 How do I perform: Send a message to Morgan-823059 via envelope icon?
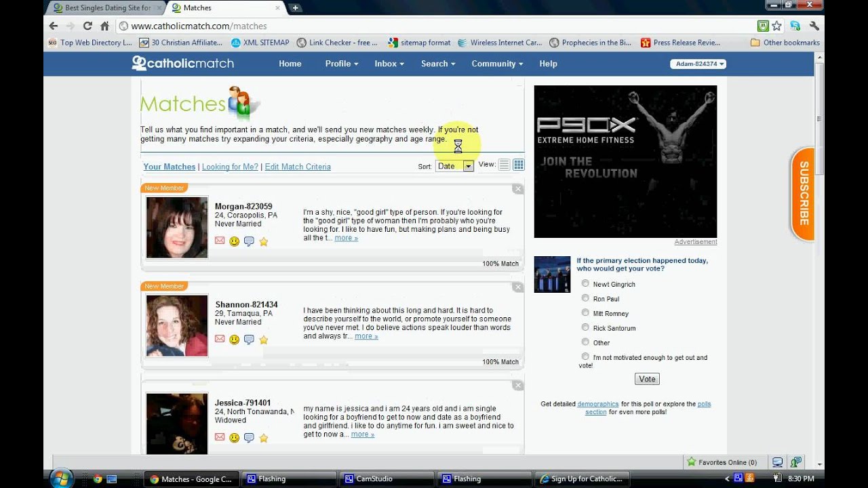click(x=220, y=241)
